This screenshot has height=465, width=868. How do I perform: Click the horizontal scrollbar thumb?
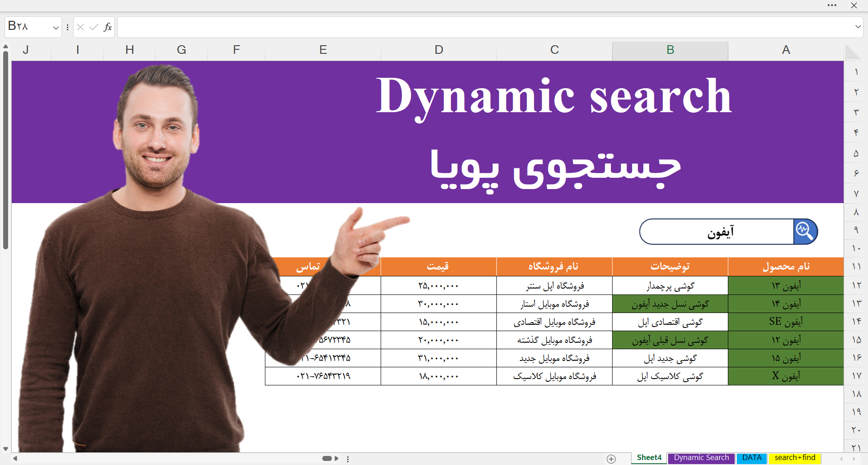327,459
